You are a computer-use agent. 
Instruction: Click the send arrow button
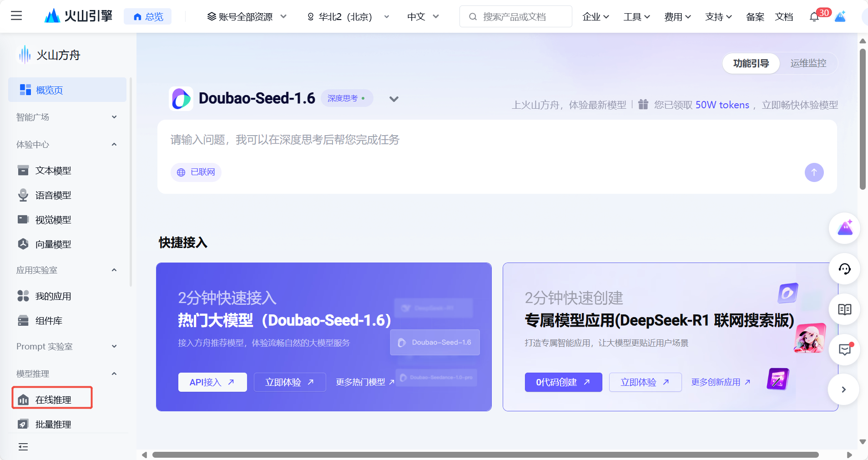[814, 172]
